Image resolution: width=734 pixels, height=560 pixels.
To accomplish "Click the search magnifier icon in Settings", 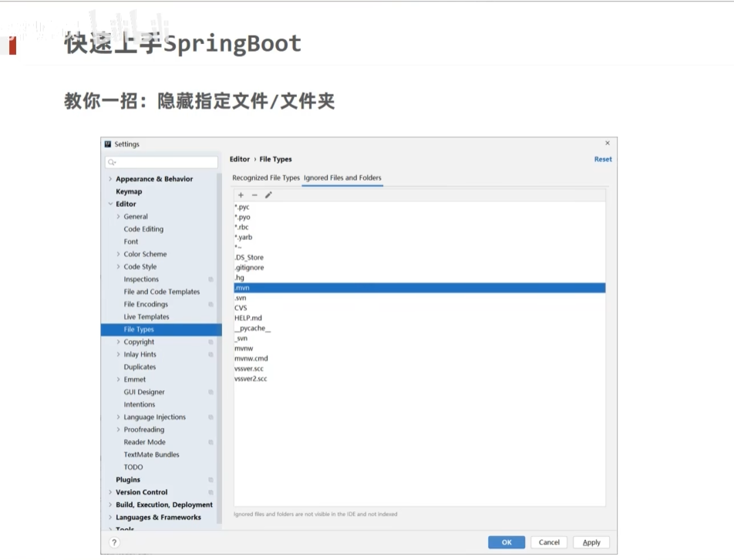I will [112, 163].
